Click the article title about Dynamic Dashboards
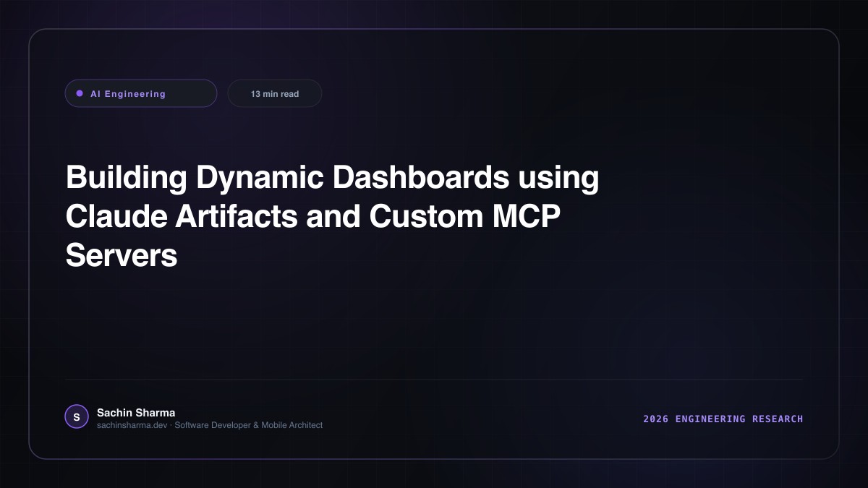The height and width of the screenshot is (488, 868). (x=332, y=217)
